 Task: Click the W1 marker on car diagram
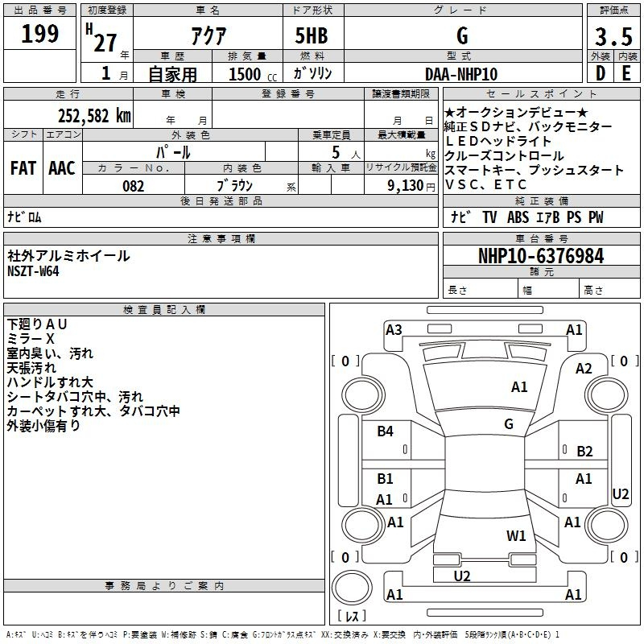tap(516, 535)
